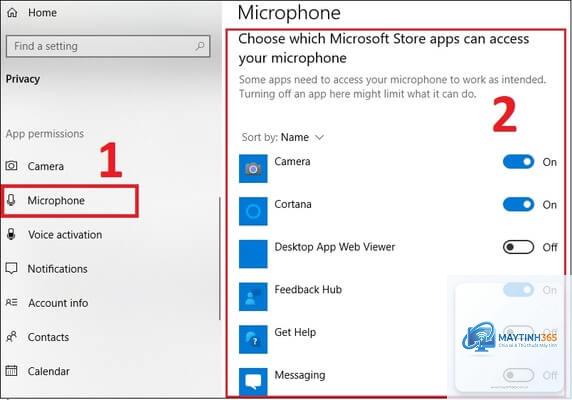Toggle Get Help microphone access
The height and width of the screenshot is (400, 572).
[518, 332]
